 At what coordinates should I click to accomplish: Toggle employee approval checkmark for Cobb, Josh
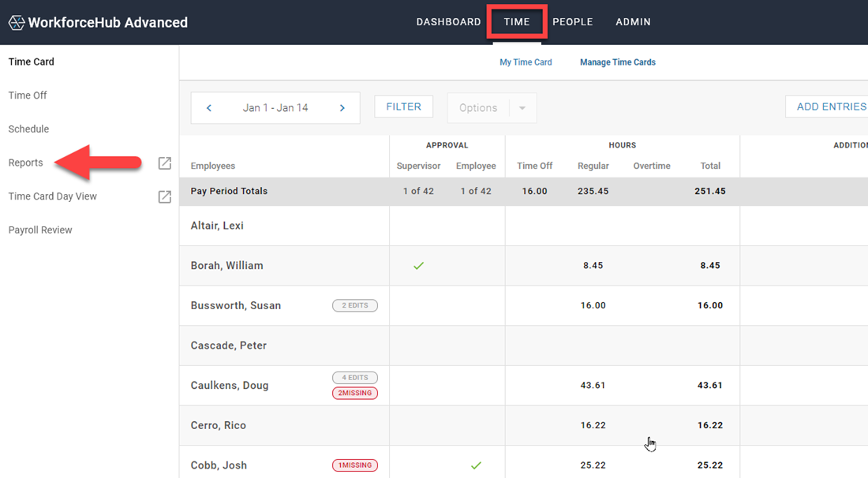[x=476, y=465]
